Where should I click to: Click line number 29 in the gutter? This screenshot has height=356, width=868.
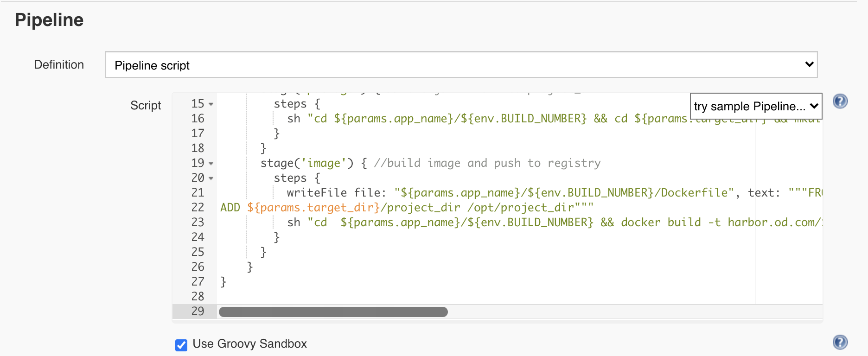(x=198, y=311)
